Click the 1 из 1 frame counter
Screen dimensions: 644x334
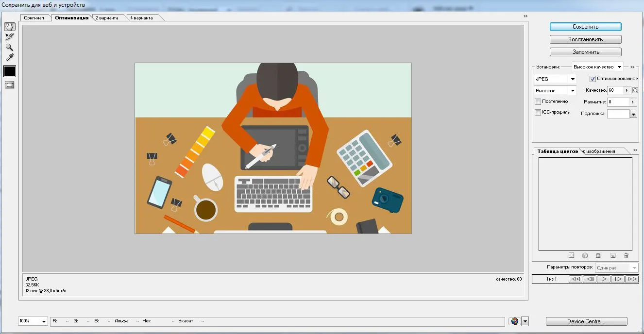[551, 279]
